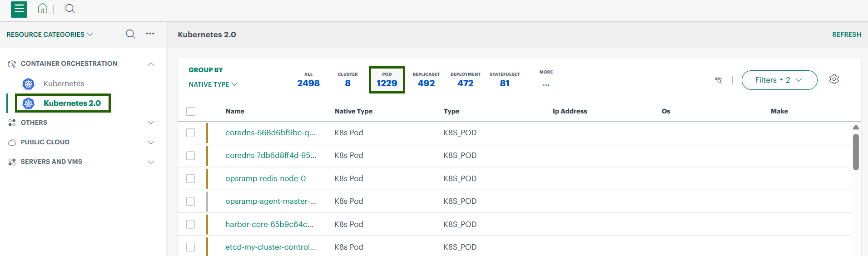Image resolution: width=868 pixels, height=256 pixels.
Task: Click the global search icon in top bar
Action: coord(70,9)
